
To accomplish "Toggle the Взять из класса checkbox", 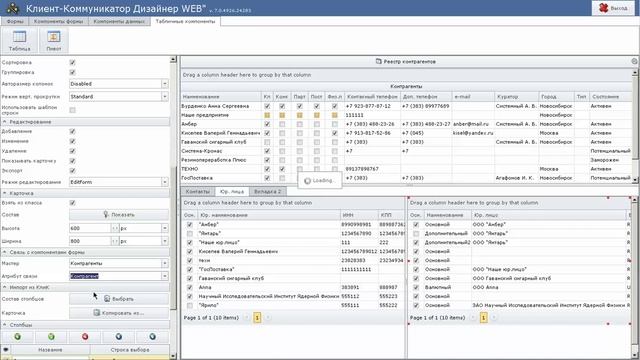I will 72,203.
